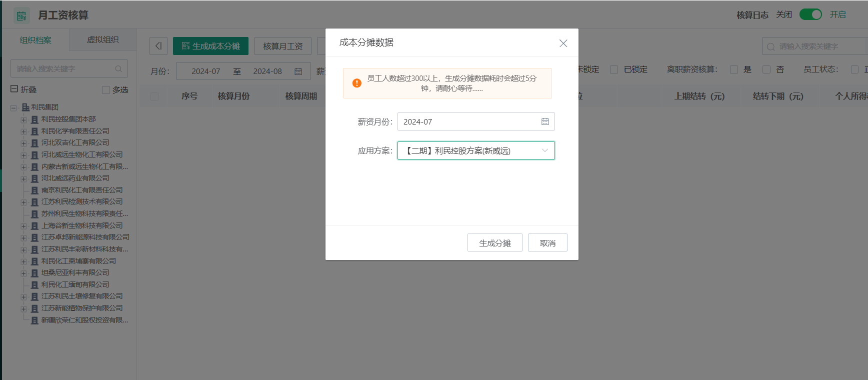Screen dimensions: 868x380
Task: Expand the 利民控股集团本部 tree node
Action: pos(23,119)
